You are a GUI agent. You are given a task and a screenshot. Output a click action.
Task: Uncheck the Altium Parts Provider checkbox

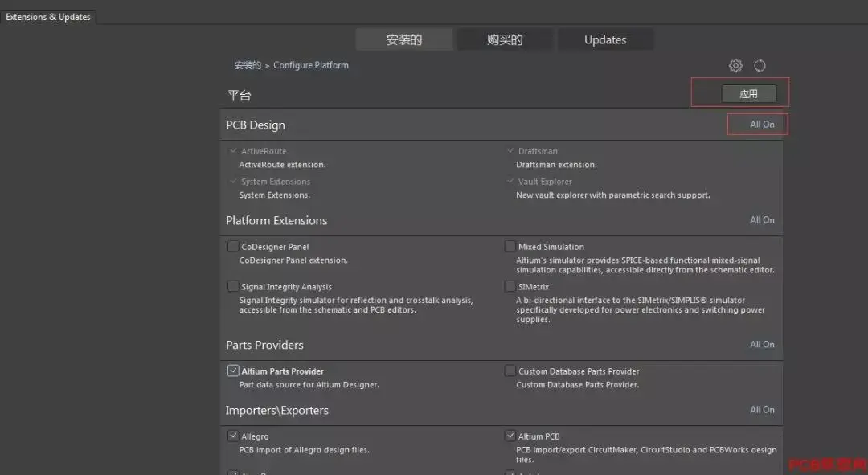click(x=233, y=371)
